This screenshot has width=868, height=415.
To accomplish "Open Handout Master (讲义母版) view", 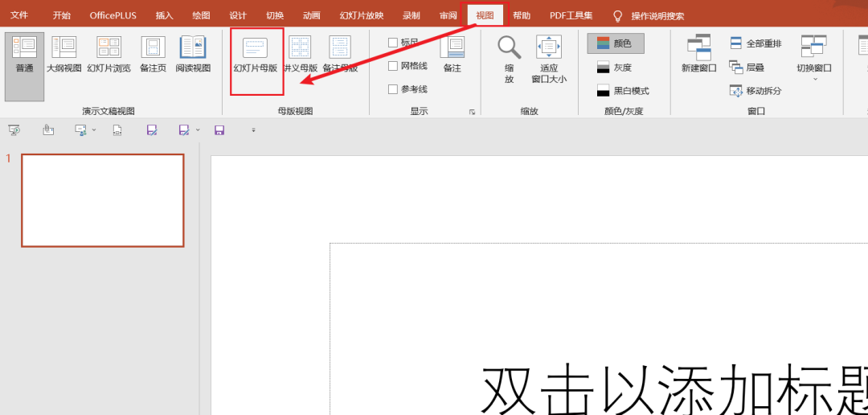I will pyautogui.click(x=301, y=55).
